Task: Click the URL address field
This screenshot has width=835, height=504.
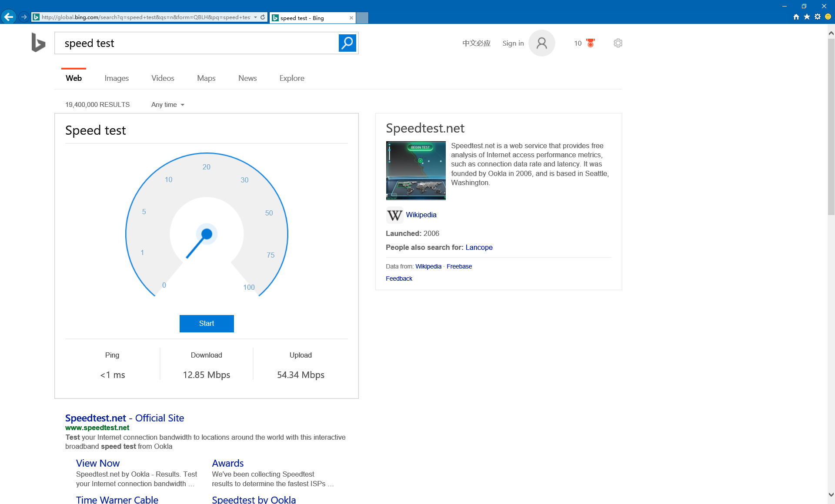Action: point(146,17)
